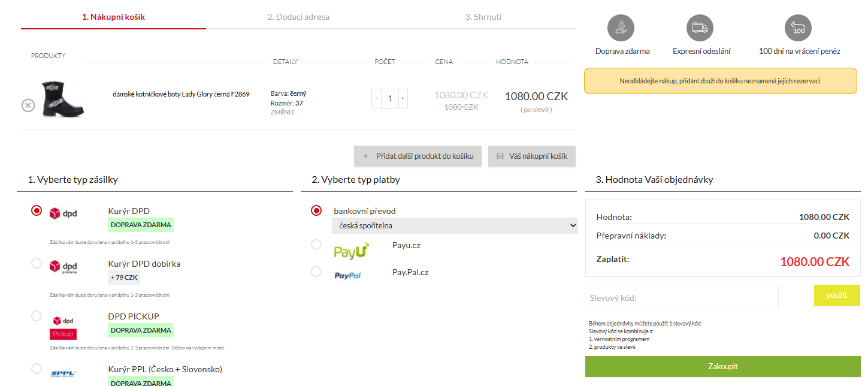Click the 100-day money-back return icon
Screen dimensions: 868x386
click(798, 28)
